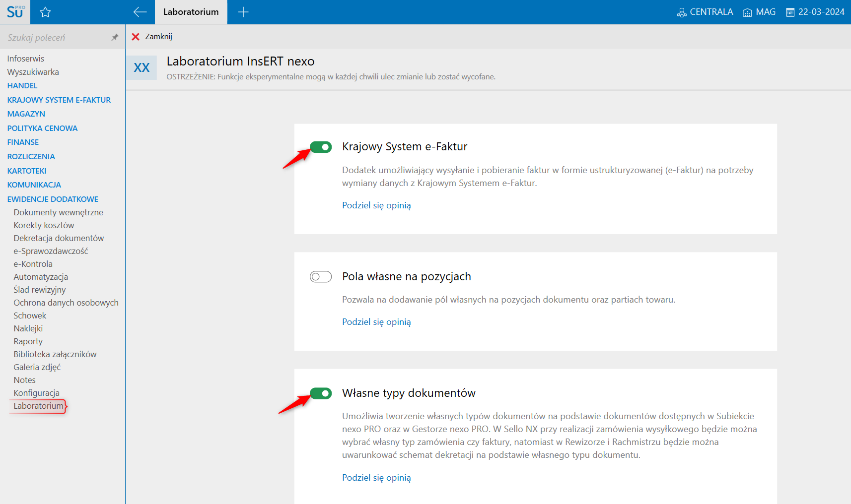Click the Subiekt PRO logo icon
851x504 pixels.
point(15,12)
